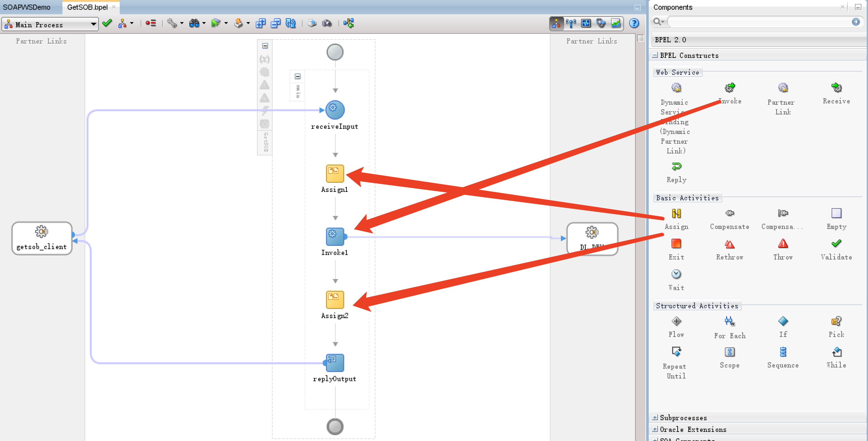The width and height of the screenshot is (868, 441).
Task: Click the Receive activity icon in palette
Action: tap(836, 87)
